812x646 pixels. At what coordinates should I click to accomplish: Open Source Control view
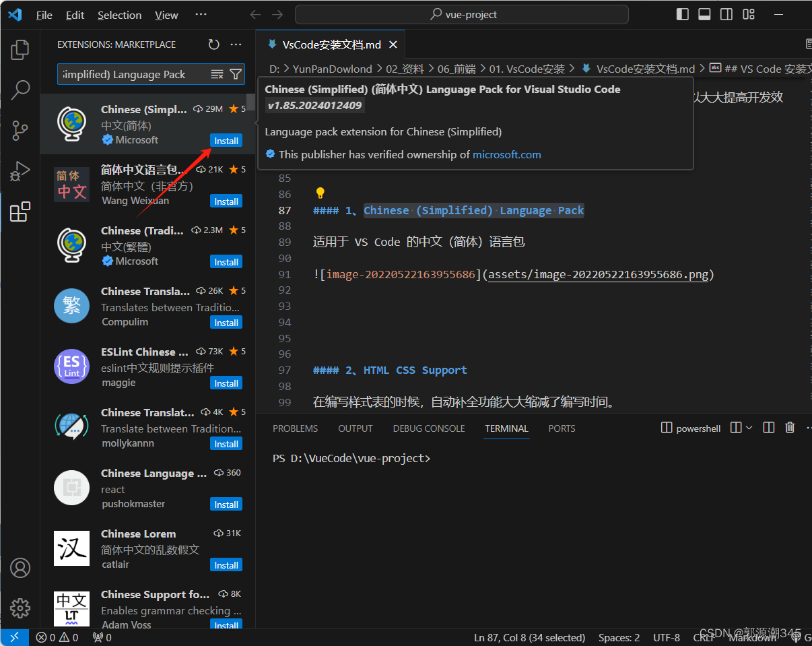click(20, 131)
